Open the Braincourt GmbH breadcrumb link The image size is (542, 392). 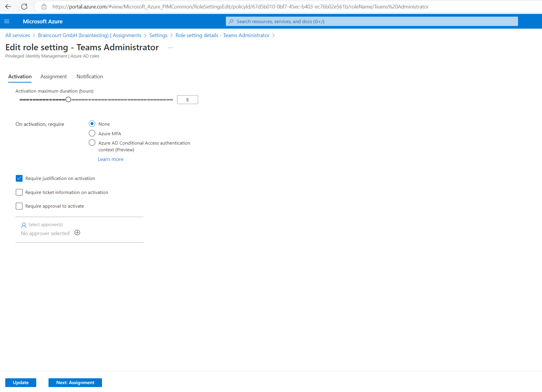(x=73, y=35)
